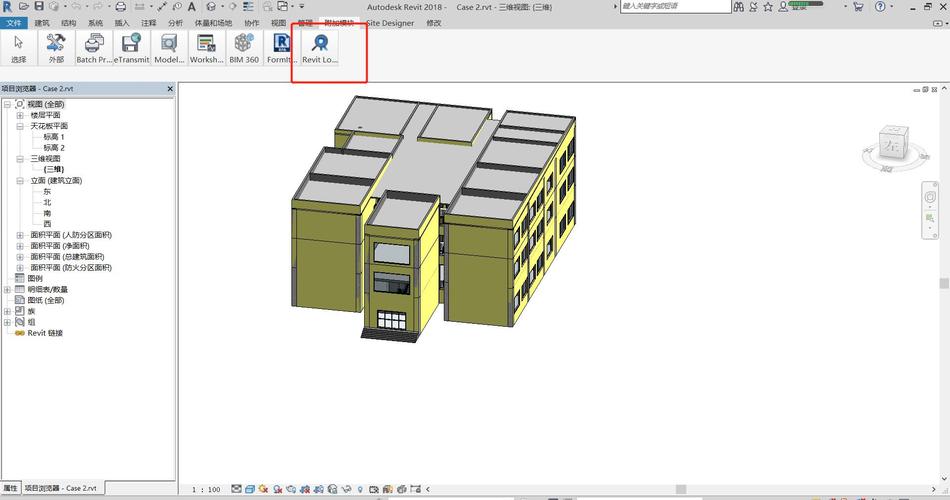Screen dimensions: 950x500
Task: Open the 文件 file tab
Action: point(13,23)
